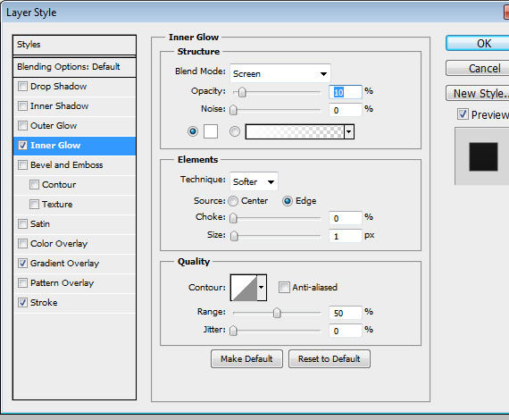Screen dimensions: 509x420
Task: Click the Range slider handle
Action: [x=277, y=313]
